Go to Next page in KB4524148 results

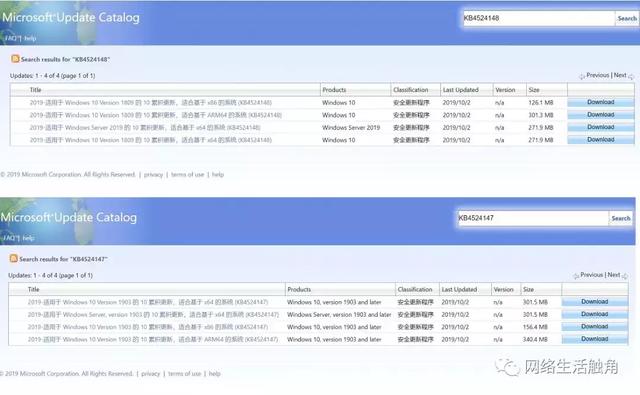point(620,75)
